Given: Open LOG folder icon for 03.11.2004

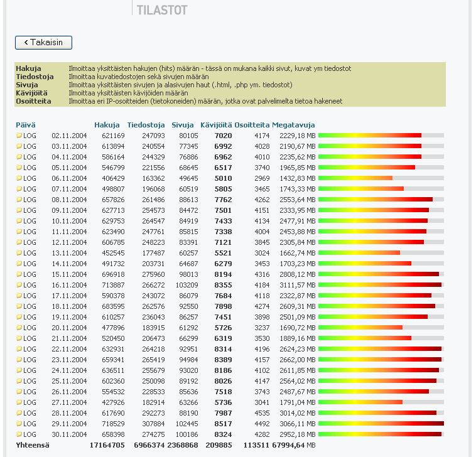Looking at the screenshot, I should pyautogui.click(x=19, y=146).
